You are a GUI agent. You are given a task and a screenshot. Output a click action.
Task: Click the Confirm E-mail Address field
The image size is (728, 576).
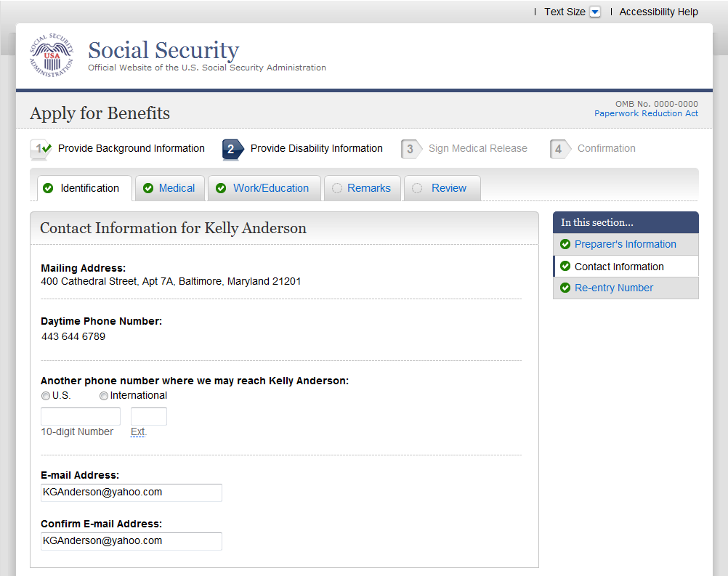coord(132,541)
